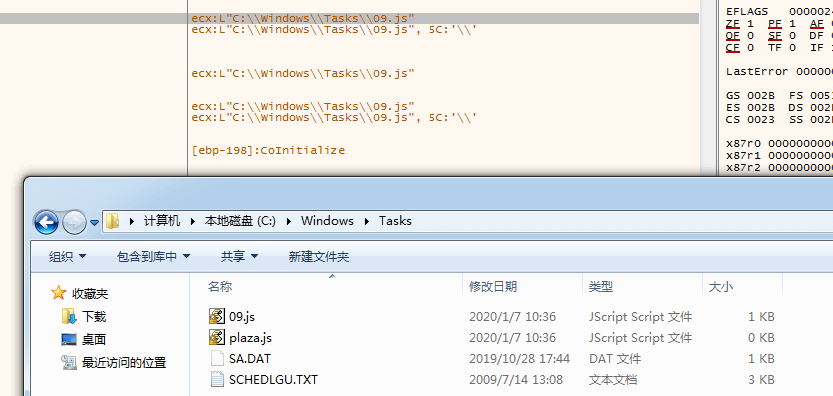833x396 pixels.
Task: Click the EFLAGS register value
Action: click(x=811, y=12)
